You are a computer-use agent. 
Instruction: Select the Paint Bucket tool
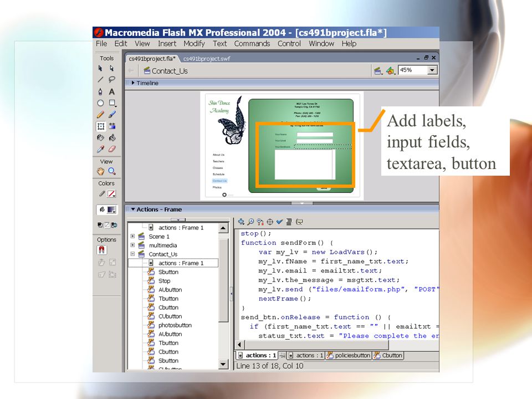pos(112,138)
